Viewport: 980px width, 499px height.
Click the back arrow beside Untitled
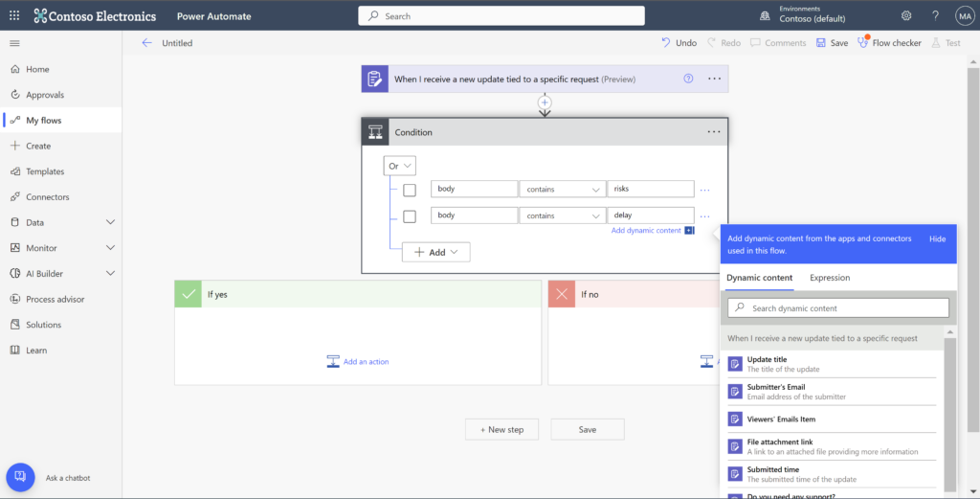(146, 43)
